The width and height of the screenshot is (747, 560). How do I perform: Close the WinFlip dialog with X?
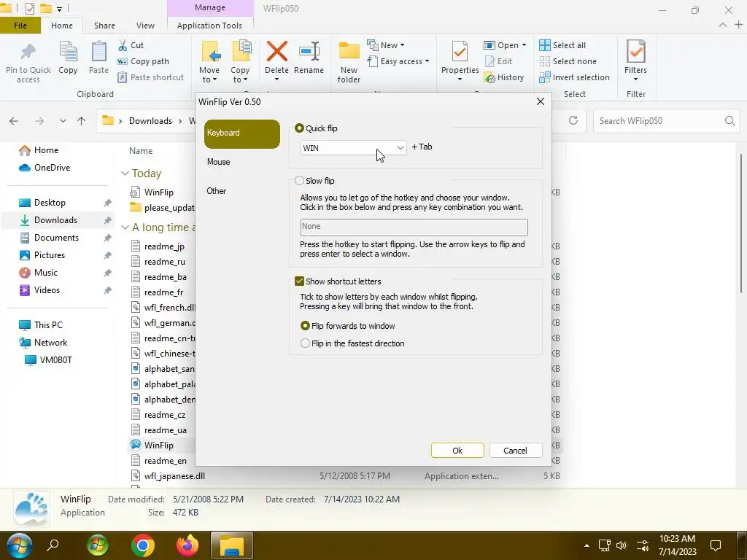tap(541, 101)
